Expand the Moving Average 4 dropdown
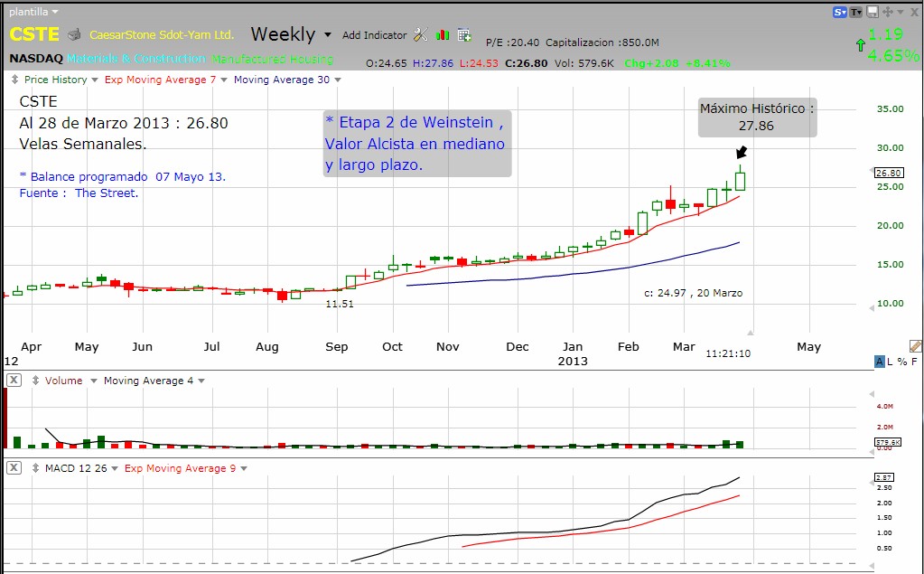The image size is (924, 574). 201,381
